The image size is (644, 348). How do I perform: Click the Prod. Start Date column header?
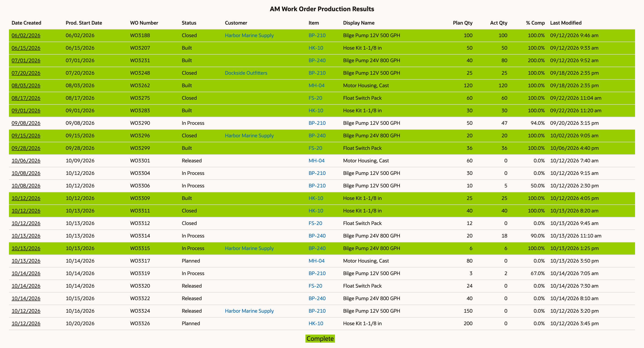pos(84,23)
